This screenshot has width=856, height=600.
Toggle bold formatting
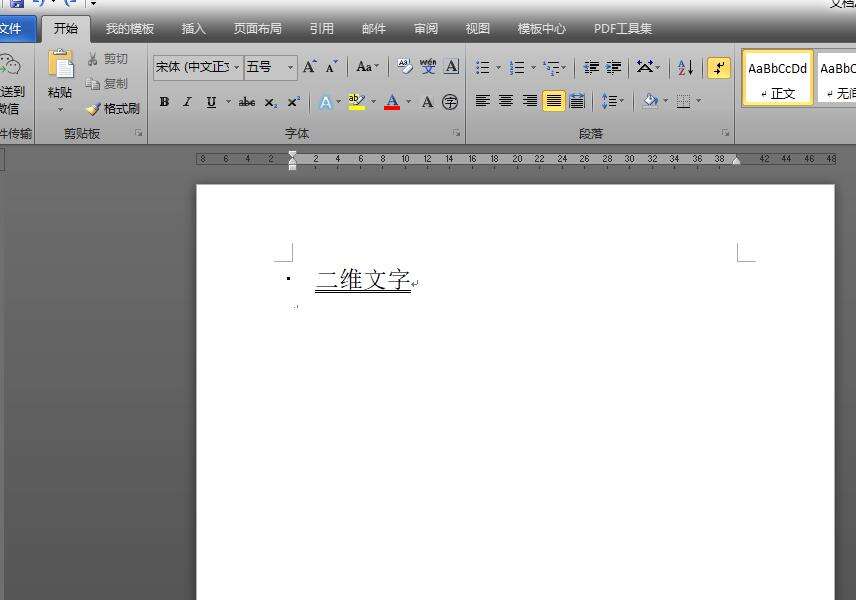(x=164, y=102)
